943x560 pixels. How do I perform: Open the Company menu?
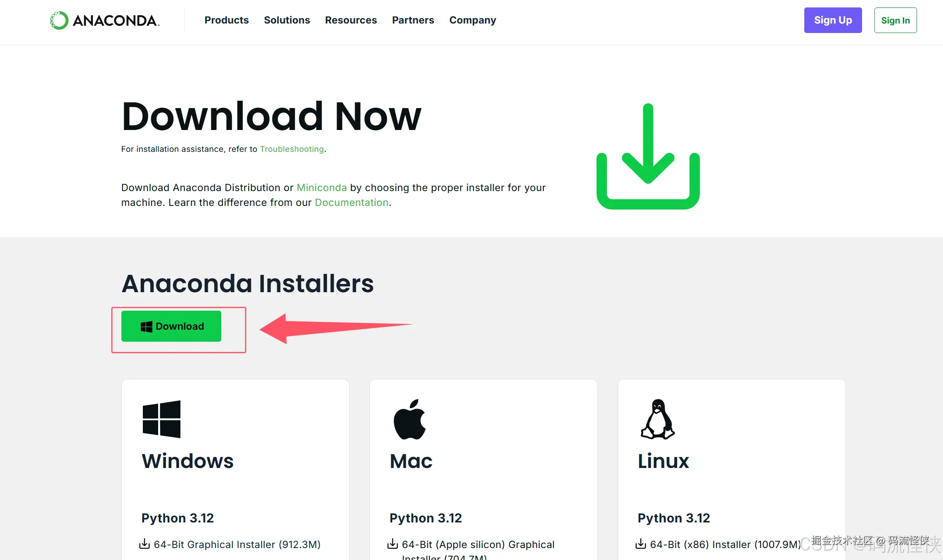472,20
